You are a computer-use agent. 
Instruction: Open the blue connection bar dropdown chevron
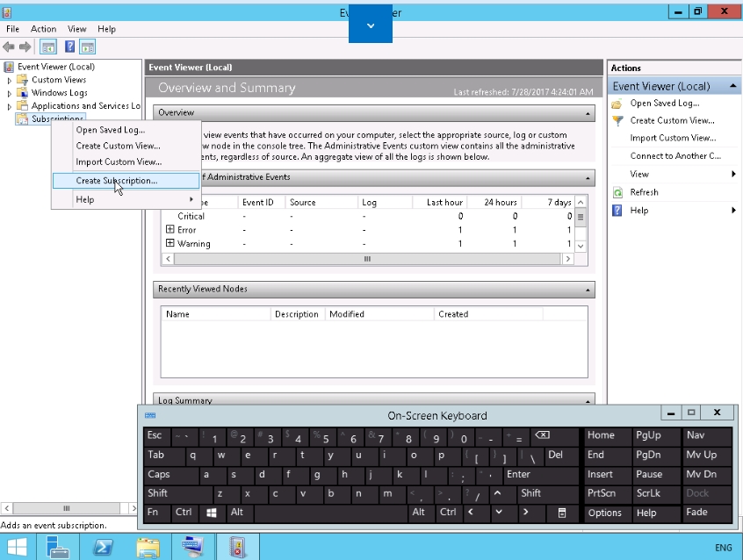tap(371, 25)
